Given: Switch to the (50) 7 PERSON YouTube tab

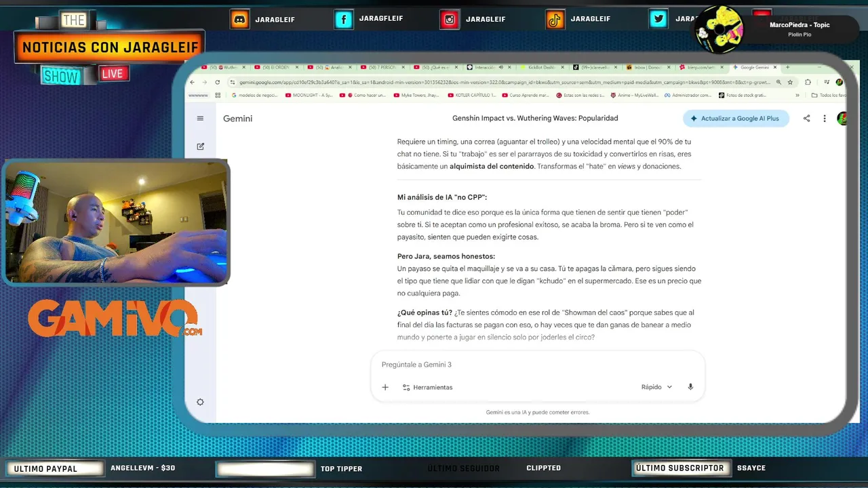Looking at the screenshot, I should (x=382, y=67).
